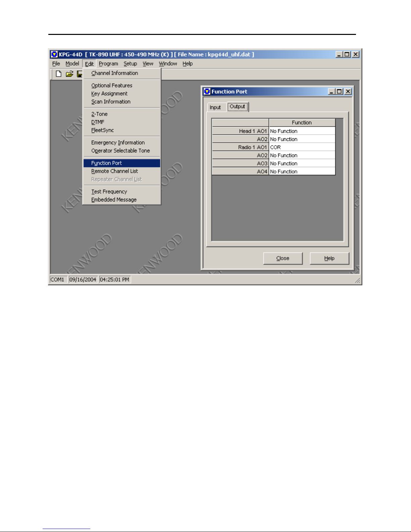Select Optional Features menu entry
This screenshot has width=411, height=532.
click(122, 86)
